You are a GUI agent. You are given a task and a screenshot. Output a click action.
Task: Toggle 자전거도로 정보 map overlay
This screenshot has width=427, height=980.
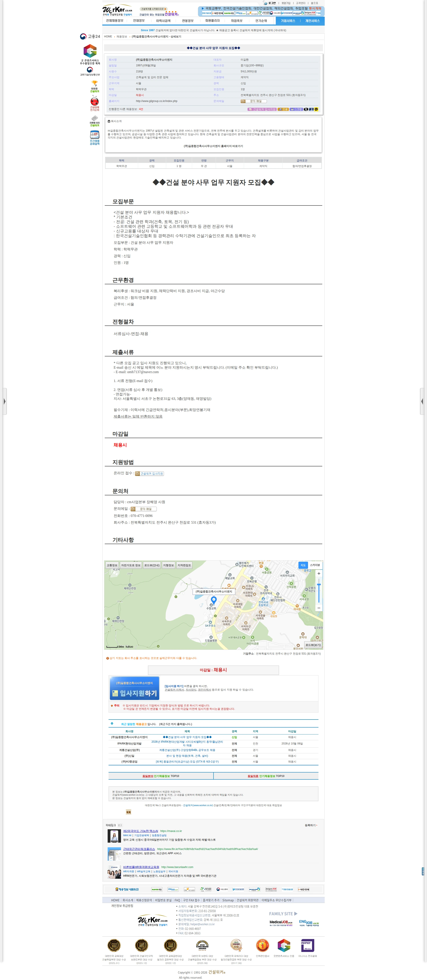click(131, 565)
